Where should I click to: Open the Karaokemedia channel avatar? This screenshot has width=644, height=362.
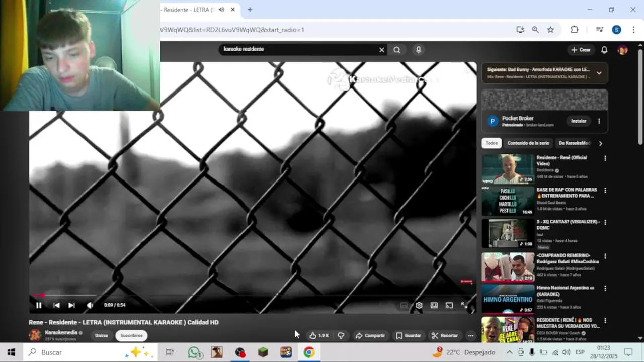click(35, 335)
